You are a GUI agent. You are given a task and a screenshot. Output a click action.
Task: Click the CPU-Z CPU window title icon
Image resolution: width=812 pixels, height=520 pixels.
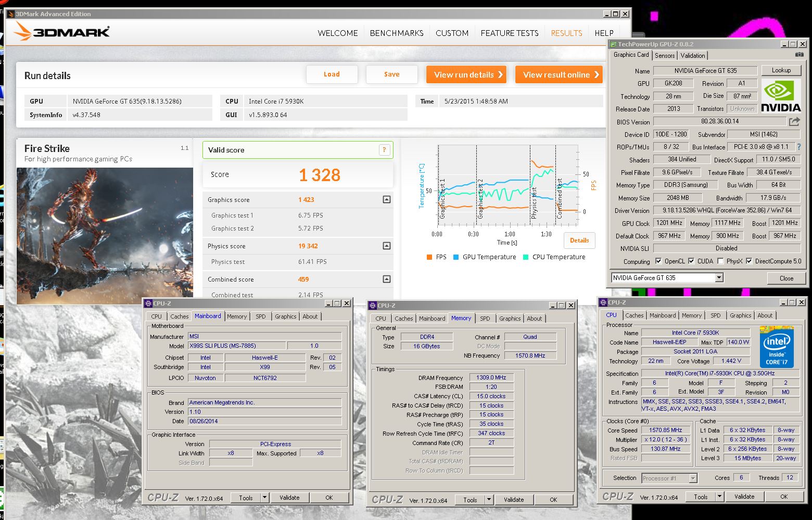[x=603, y=302]
